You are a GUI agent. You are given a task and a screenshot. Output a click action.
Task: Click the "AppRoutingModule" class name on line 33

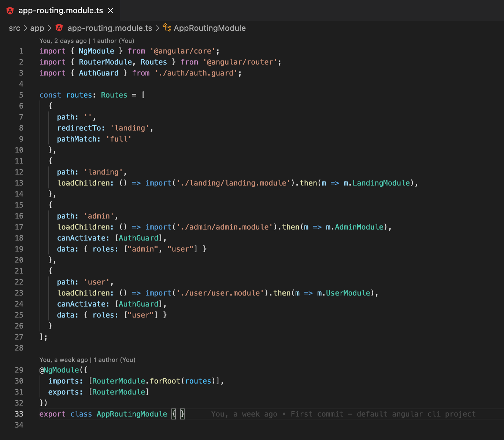pyautogui.click(x=132, y=414)
